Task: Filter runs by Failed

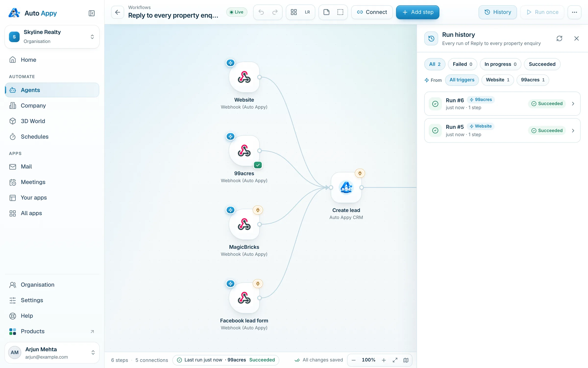Action: (x=462, y=64)
